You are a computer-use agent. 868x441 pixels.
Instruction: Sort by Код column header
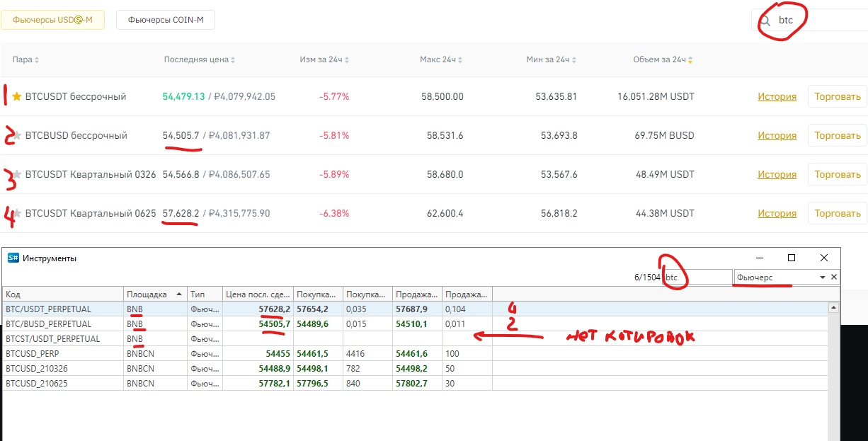click(x=63, y=294)
